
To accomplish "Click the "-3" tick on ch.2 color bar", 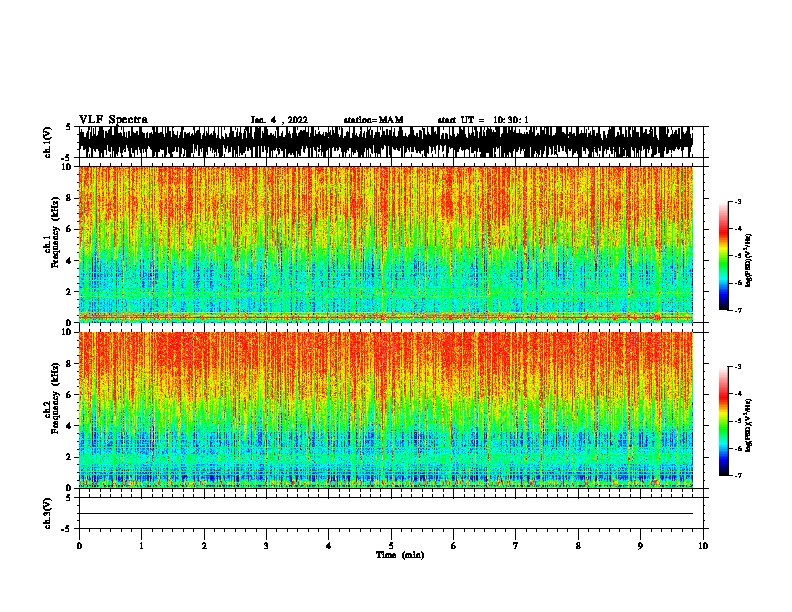I will [738, 367].
